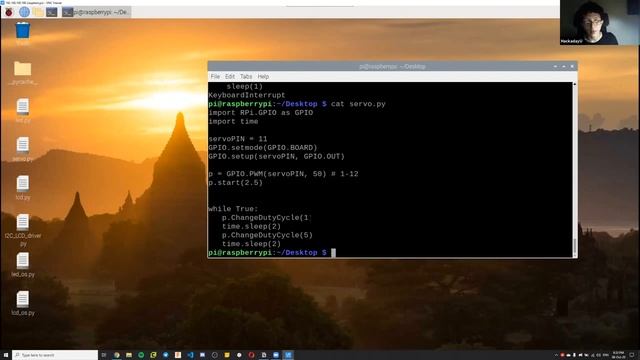Open the Windows notification center icon
This screenshot has height=360, width=640.
tap(632, 355)
